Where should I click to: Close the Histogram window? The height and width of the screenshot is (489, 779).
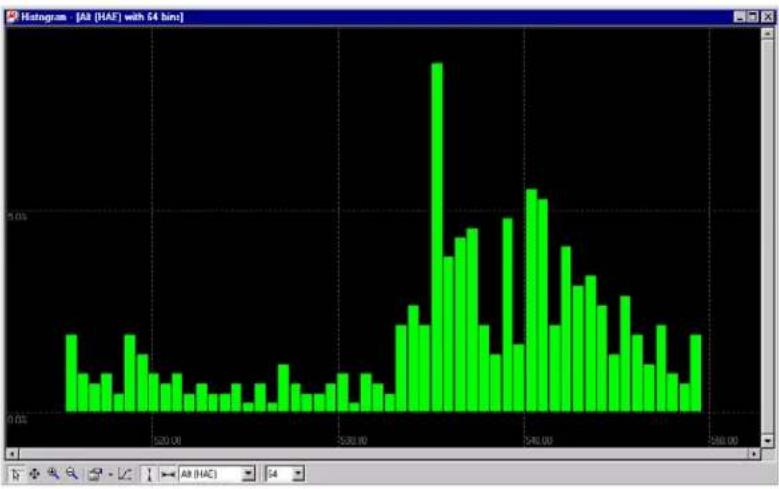[x=768, y=17]
